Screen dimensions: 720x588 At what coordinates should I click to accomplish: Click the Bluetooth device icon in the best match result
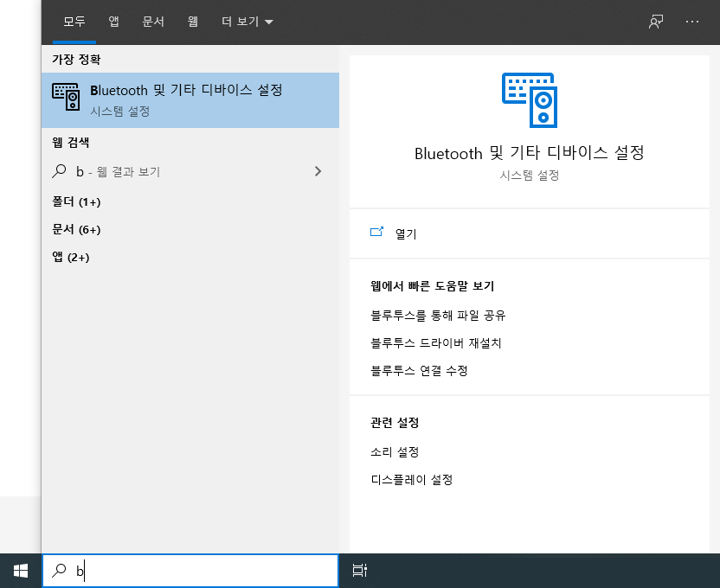point(66,97)
